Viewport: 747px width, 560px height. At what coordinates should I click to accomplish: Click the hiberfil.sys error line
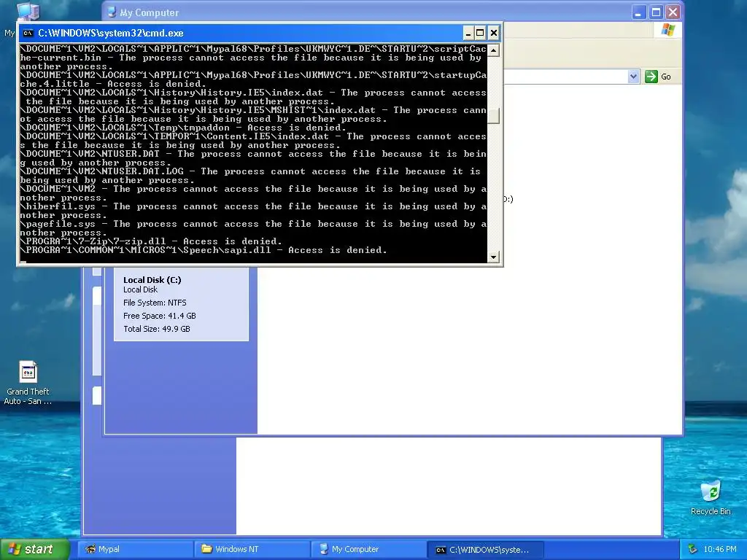click(x=253, y=211)
